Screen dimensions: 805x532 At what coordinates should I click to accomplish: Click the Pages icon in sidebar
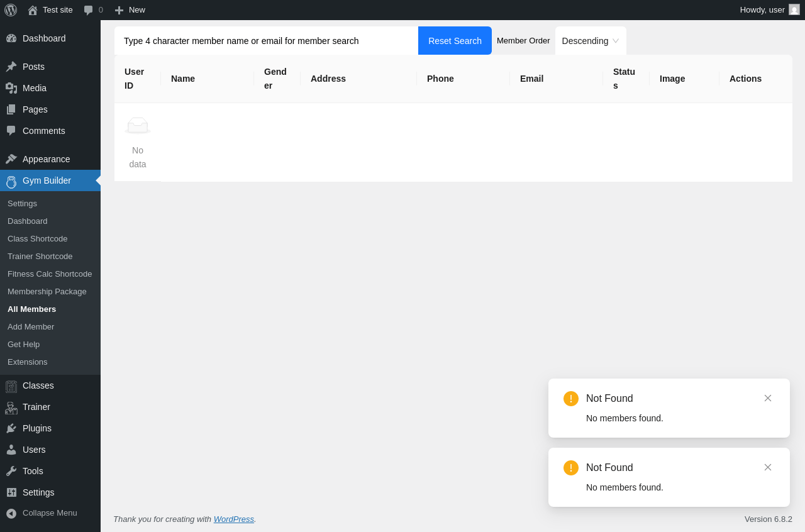point(11,109)
